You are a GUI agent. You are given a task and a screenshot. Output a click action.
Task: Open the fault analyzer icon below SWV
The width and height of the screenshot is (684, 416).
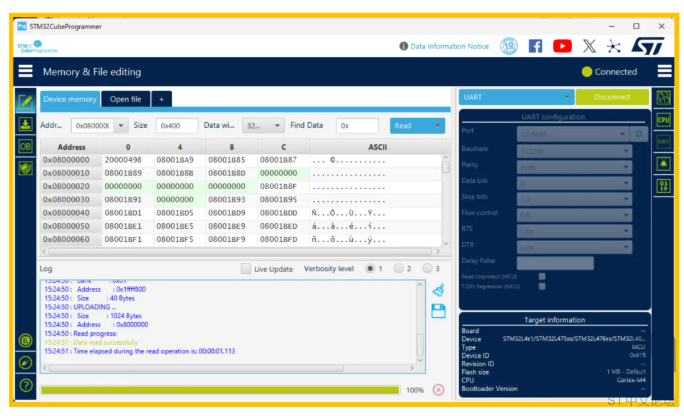(663, 164)
